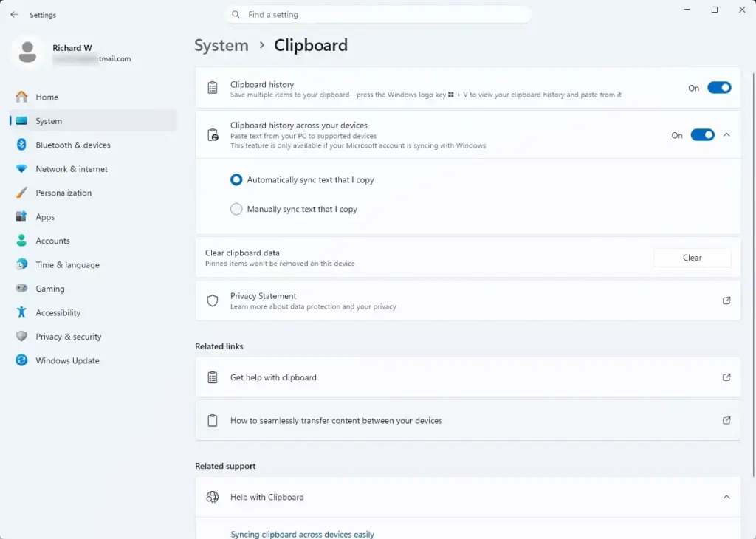Click the Time & language sidebar label
Screen dimensions: 756x539
coord(67,264)
